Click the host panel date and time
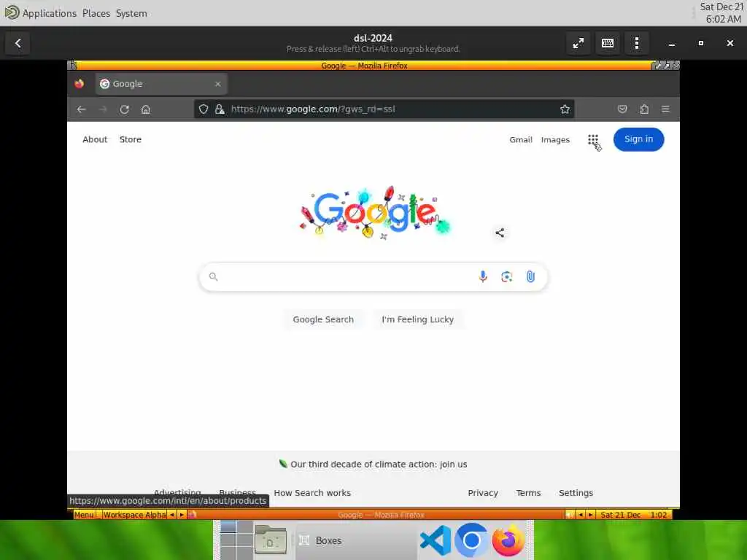This screenshot has height=560, width=747. click(721, 13)
